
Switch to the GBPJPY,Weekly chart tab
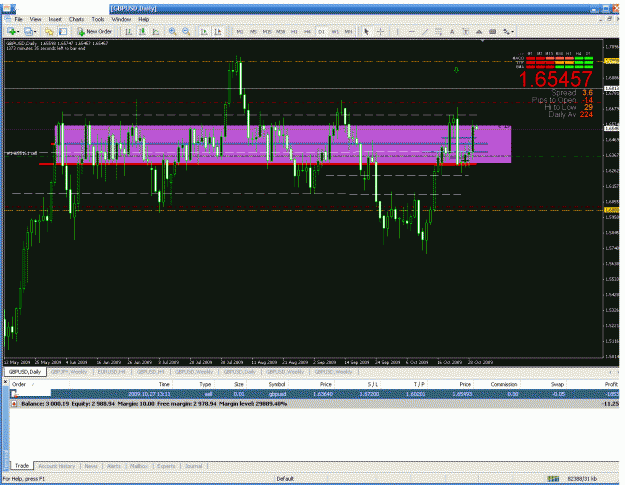tap(69, 372)
